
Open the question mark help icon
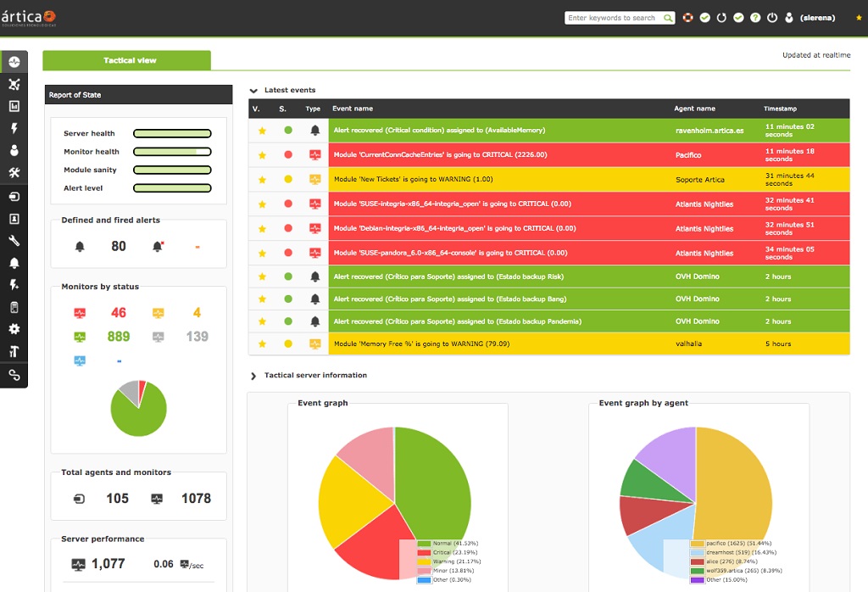coord(755,18)
